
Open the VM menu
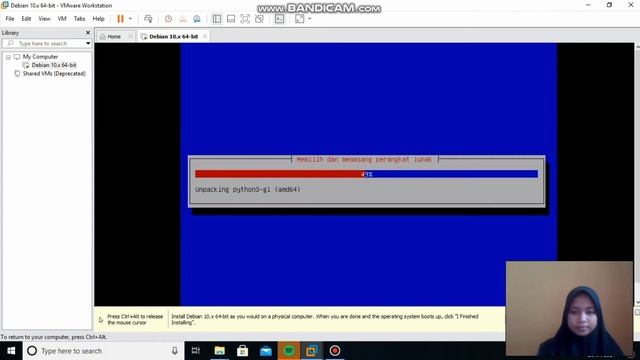[x=62, y=19]
